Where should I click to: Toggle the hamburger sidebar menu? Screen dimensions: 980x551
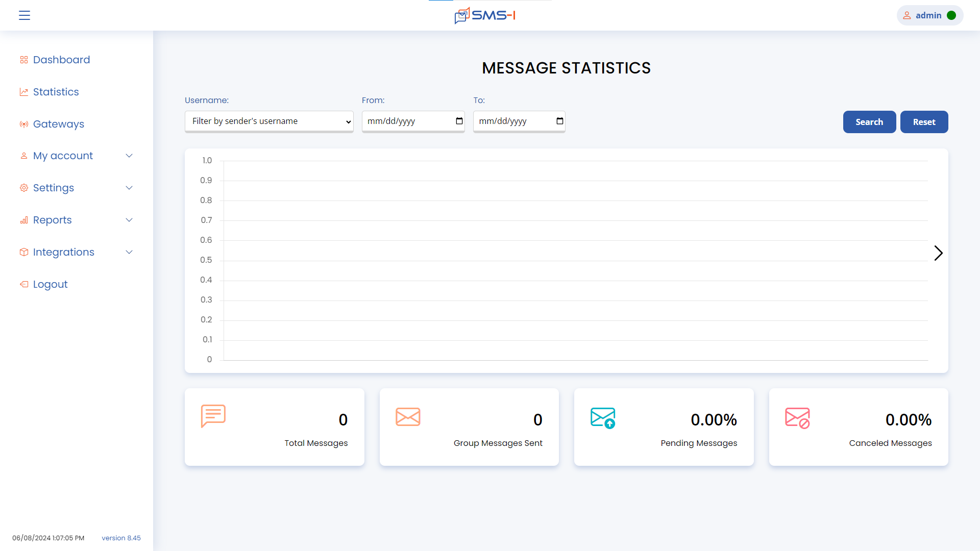coord(24,15)
